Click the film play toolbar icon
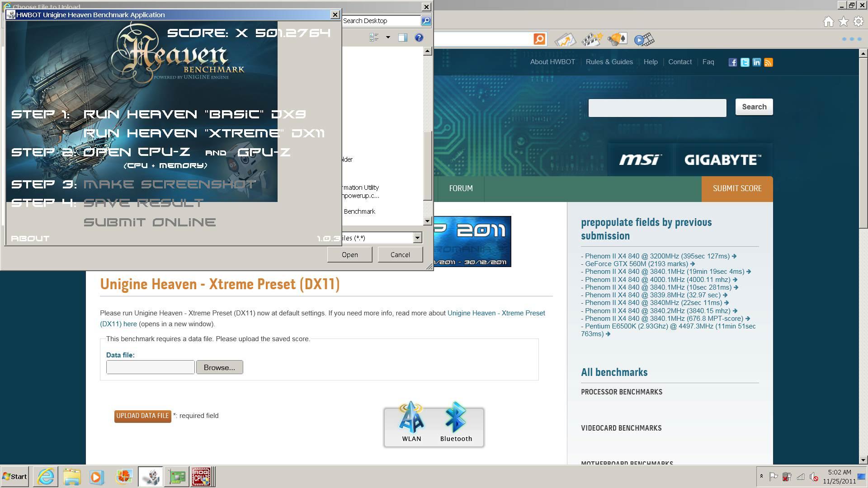Viewport: 868px width, 488px height. coord(644,40)
